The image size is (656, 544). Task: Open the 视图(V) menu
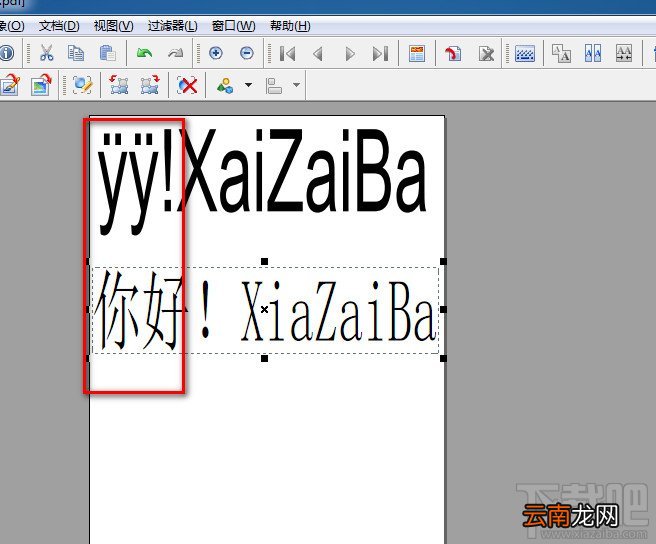tap(114, 26)
